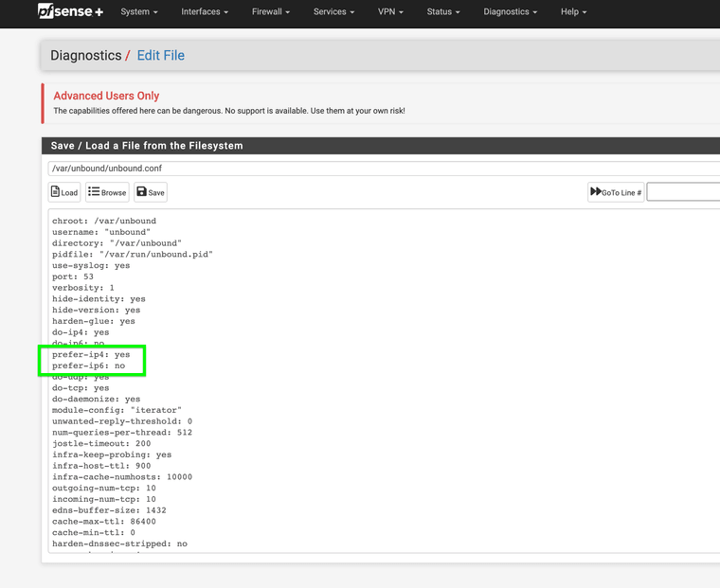Click the 'cache-max-ttl: 86400' line
Screen dimensions: 720x588
coord(104,522)
